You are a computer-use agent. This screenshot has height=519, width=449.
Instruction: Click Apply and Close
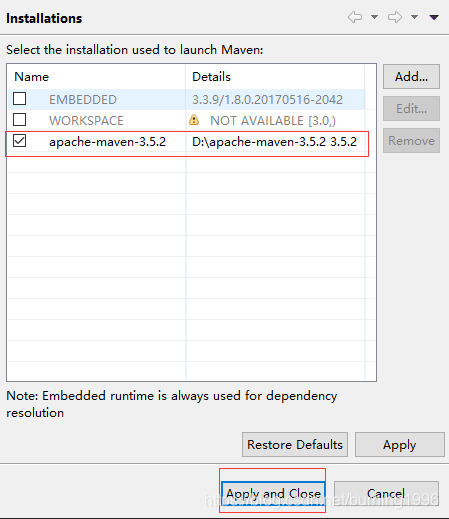point(273,493)
